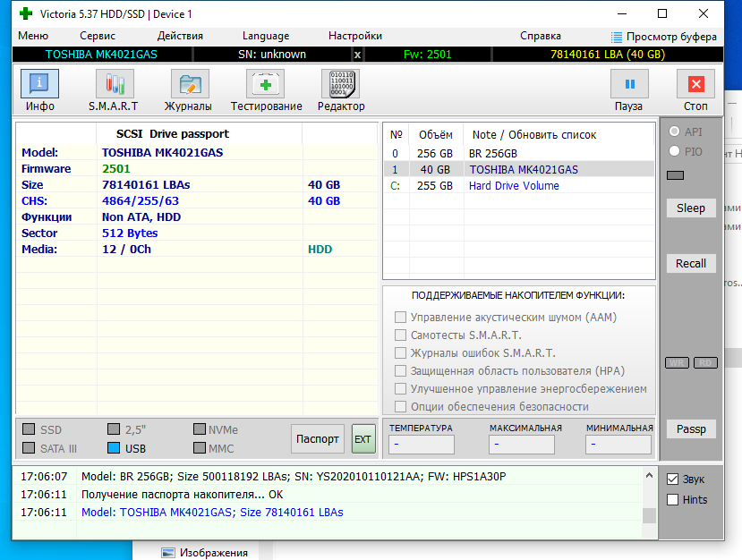742x560 pixels.
Task: Switch to the Тестирование section
Action: (x=266, y=84)
